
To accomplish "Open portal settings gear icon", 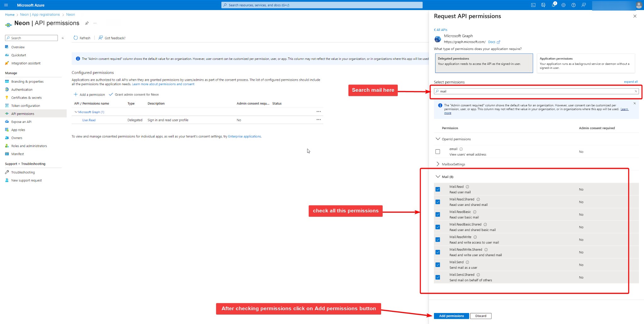I will point(563,5).
